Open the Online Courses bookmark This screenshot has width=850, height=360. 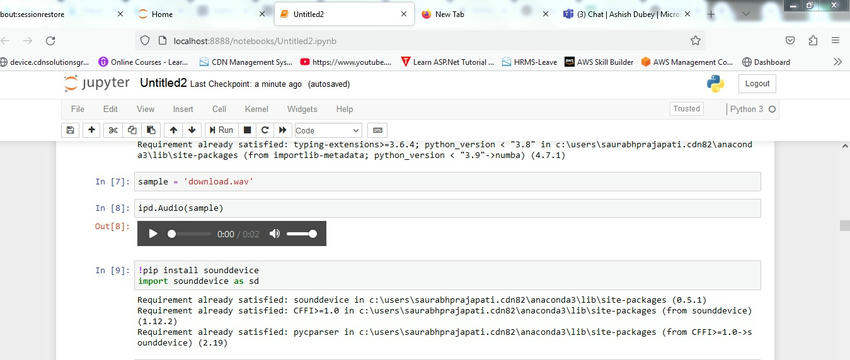tap(144, 62)
